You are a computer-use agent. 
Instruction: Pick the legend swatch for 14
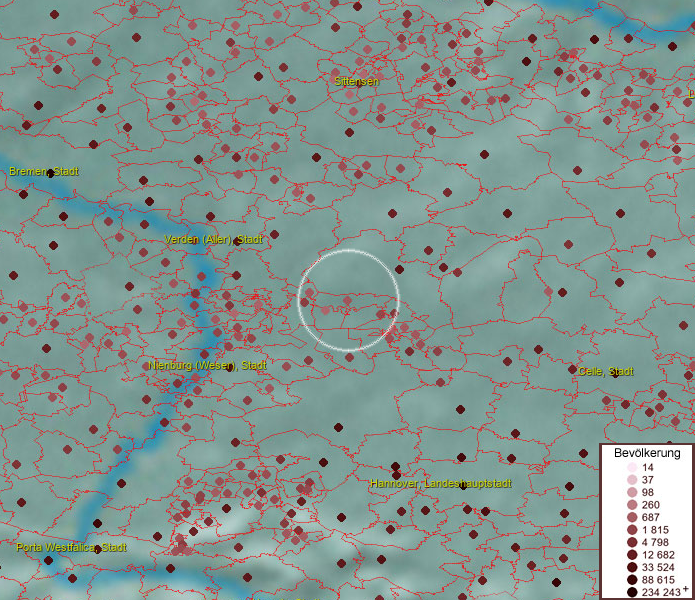coord(632,467)
